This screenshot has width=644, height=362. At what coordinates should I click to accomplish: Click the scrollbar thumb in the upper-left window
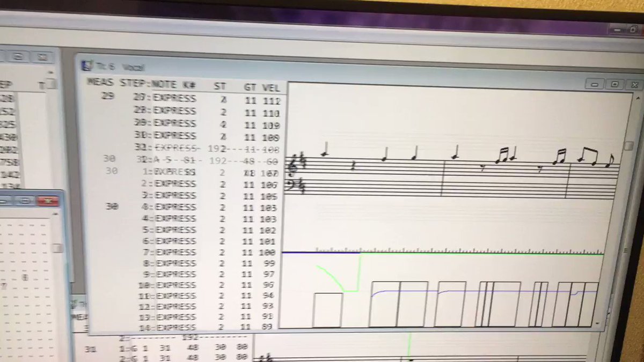coord(51,84)
